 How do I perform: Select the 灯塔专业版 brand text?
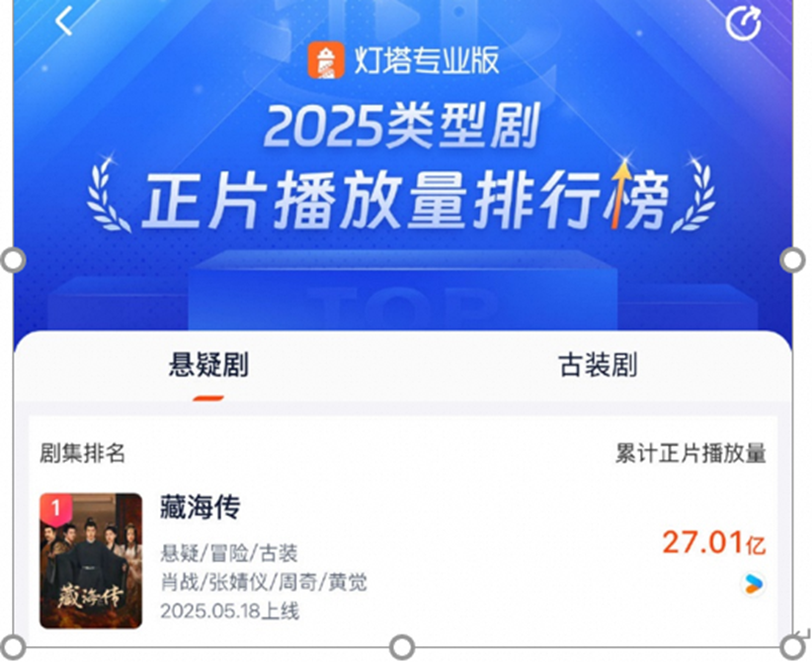click(x=427, y=60)
